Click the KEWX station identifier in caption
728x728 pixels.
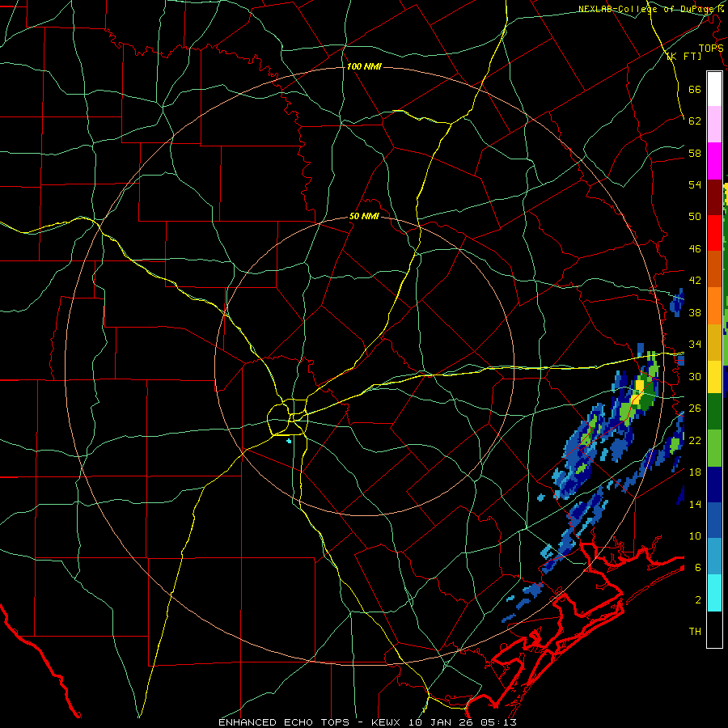coord(387,722)
